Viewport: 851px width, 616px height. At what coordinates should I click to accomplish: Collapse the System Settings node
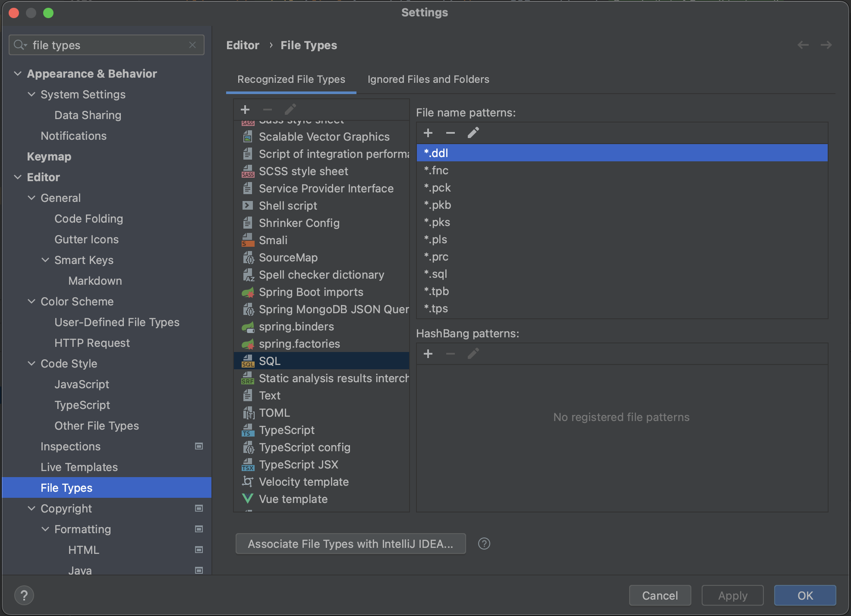(32, 94)
